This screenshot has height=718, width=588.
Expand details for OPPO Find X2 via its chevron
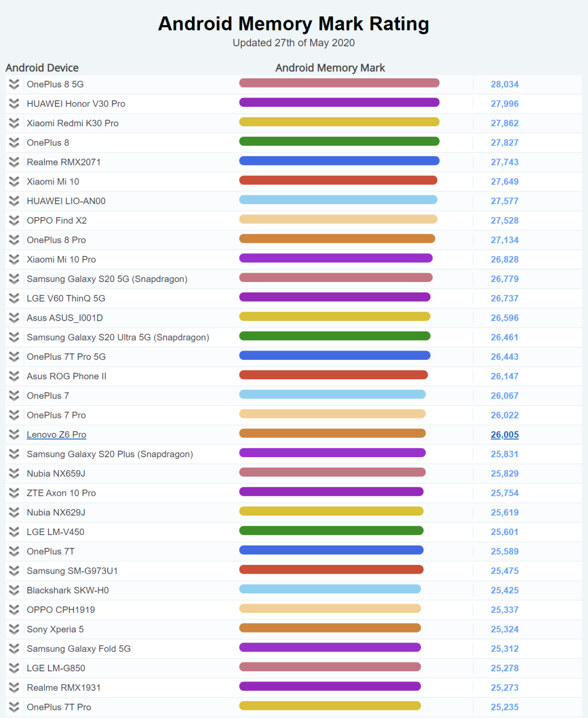tap(14, 220)
